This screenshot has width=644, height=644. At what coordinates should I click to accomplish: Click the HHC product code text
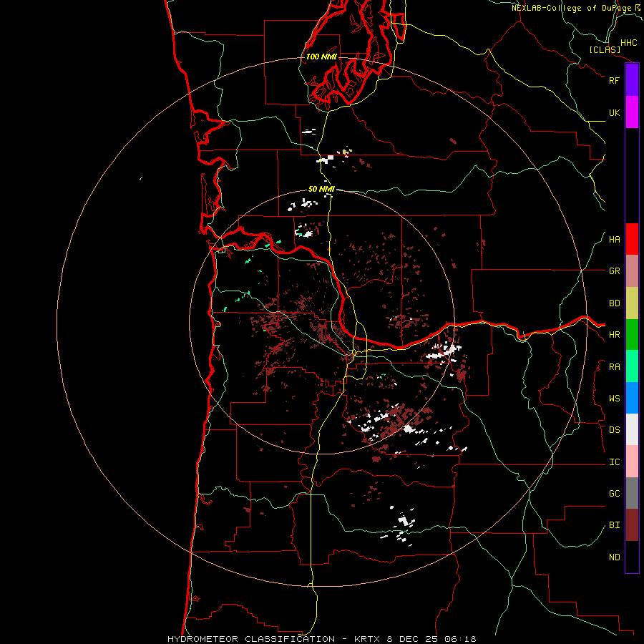click(628, 43)
